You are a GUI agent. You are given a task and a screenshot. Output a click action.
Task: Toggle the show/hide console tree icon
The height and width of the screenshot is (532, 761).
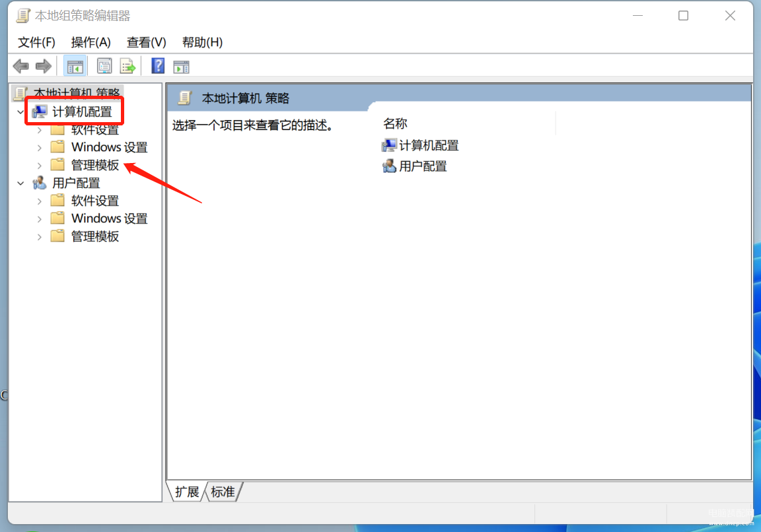tap(75, 67)
